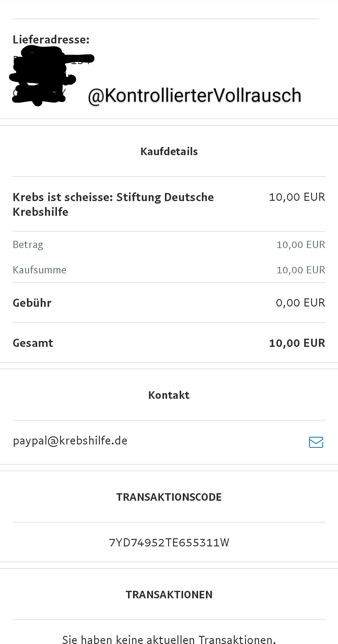The height and width of the screenshot is (644, 338).
Task: Click the Gesamt label
Action: 33,343
